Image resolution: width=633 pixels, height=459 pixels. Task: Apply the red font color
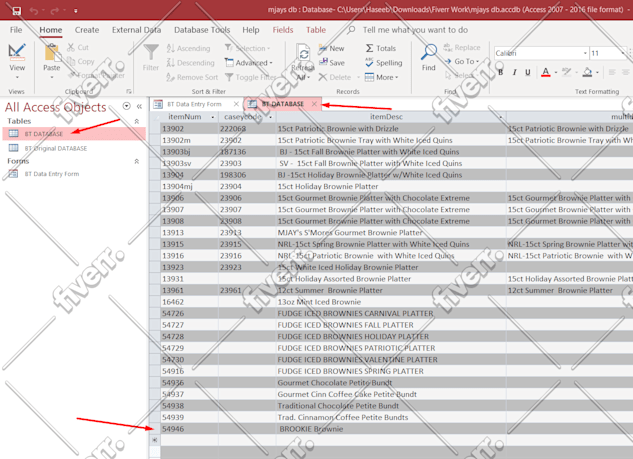coord(545,72)
